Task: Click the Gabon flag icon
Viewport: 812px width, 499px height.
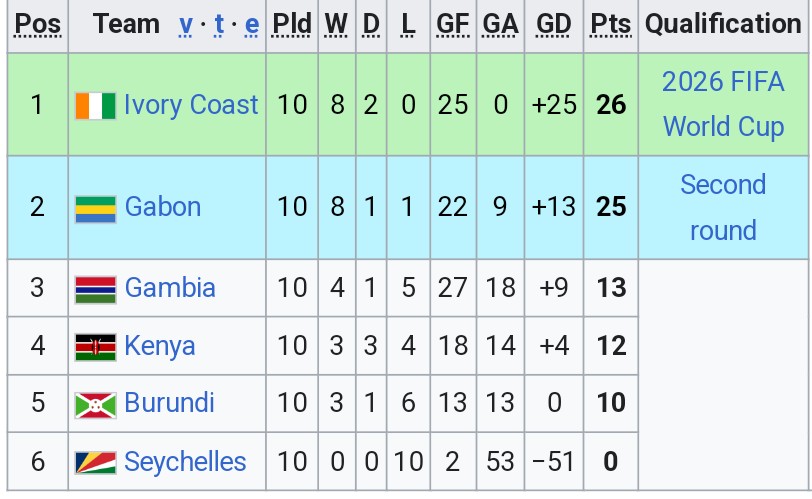Action: [95, 208]
